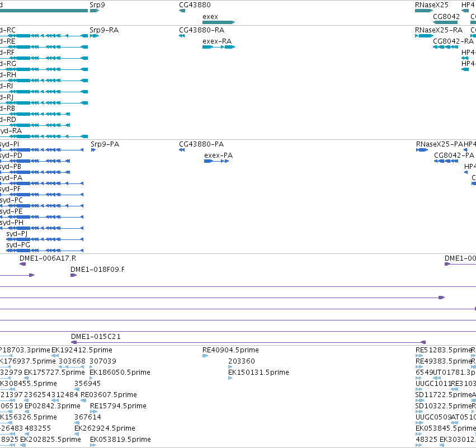Click the DME1-018F09.F feature label
The height and width of the screenshot is (448, 476).
pyautogui.click(x=97, y=270)
